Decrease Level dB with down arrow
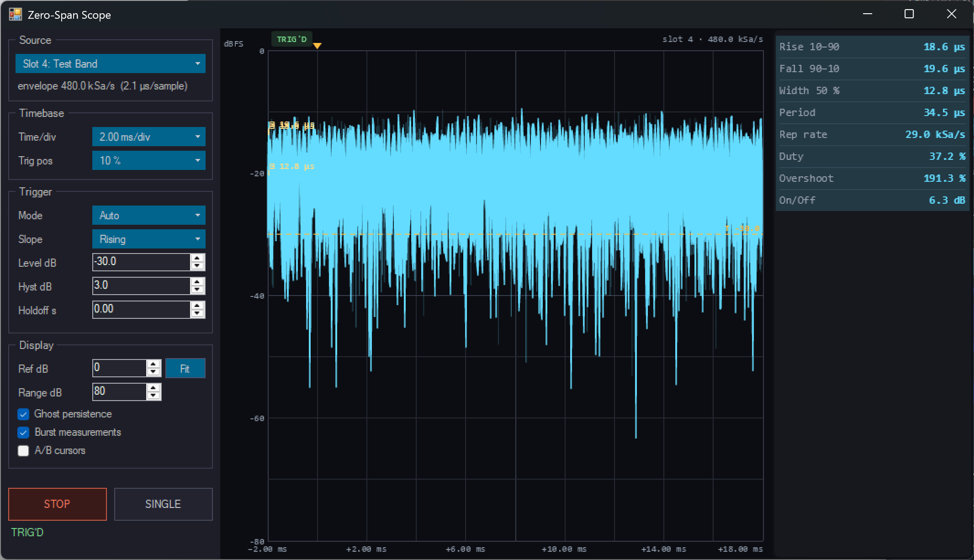The image size is (974, 560). click(x=197, y=266)
